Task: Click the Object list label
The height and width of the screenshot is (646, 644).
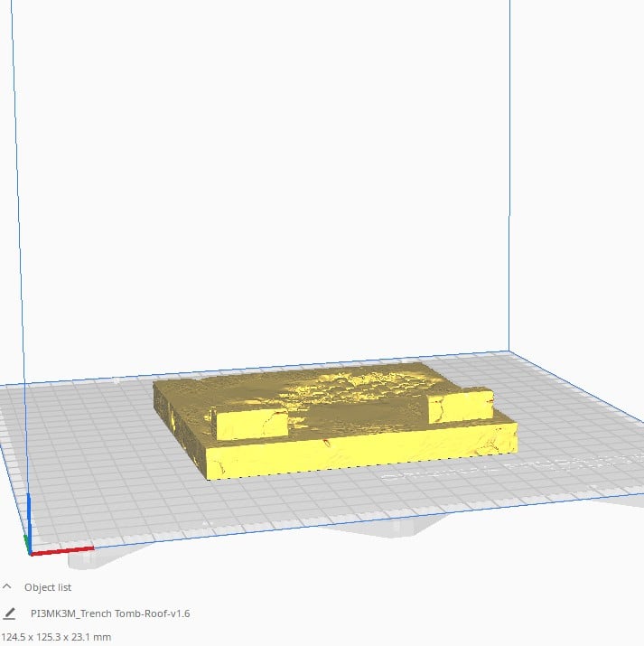Action: point(48,587)
